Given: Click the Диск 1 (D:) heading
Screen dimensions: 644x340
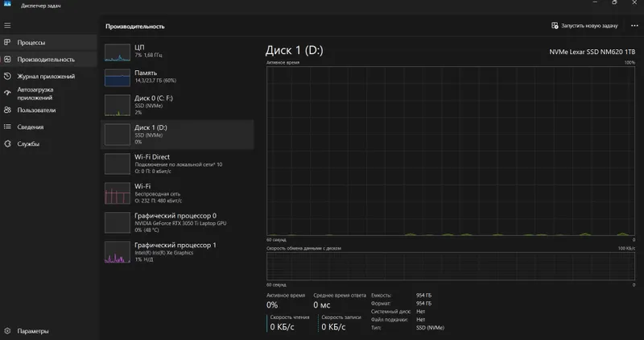Looking at the screenshot, I should click(294, 50).
